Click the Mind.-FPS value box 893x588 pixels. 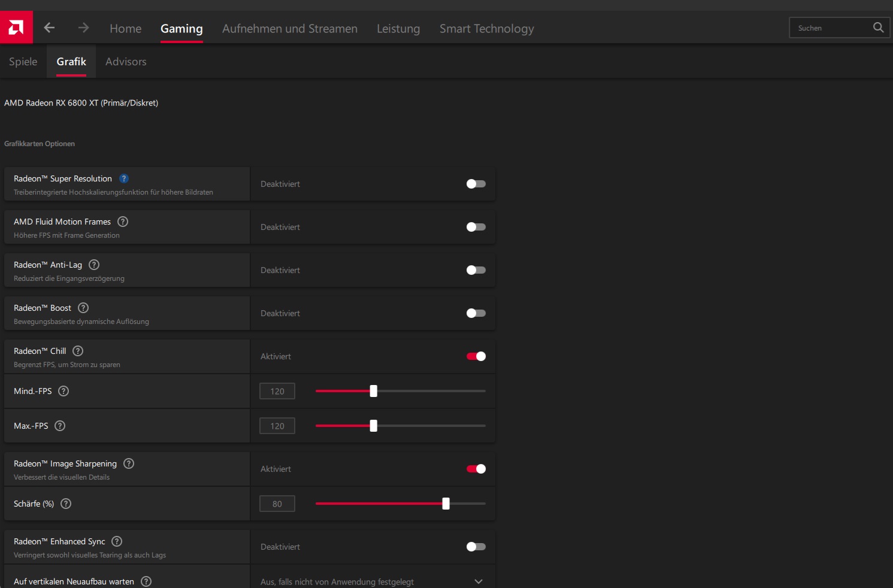277,391
